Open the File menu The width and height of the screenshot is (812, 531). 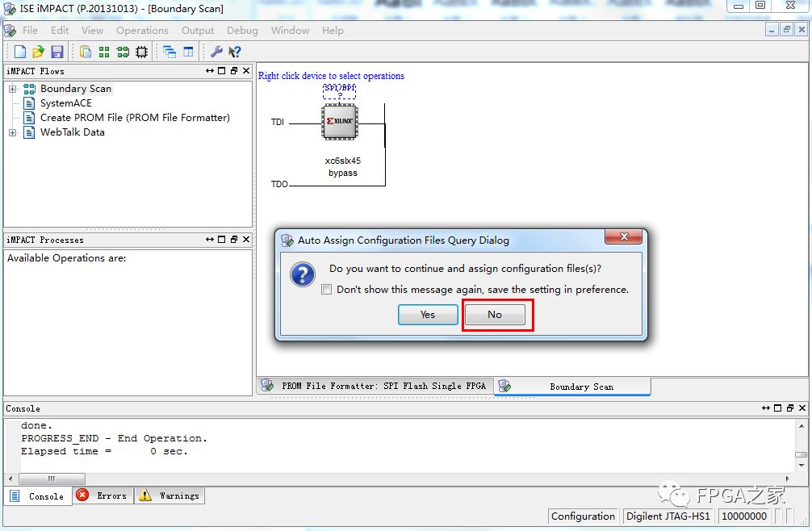tap(30, 31)
